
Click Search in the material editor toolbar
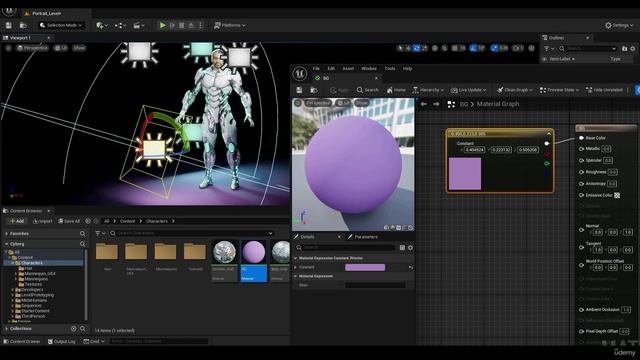(x=367, y=90)
